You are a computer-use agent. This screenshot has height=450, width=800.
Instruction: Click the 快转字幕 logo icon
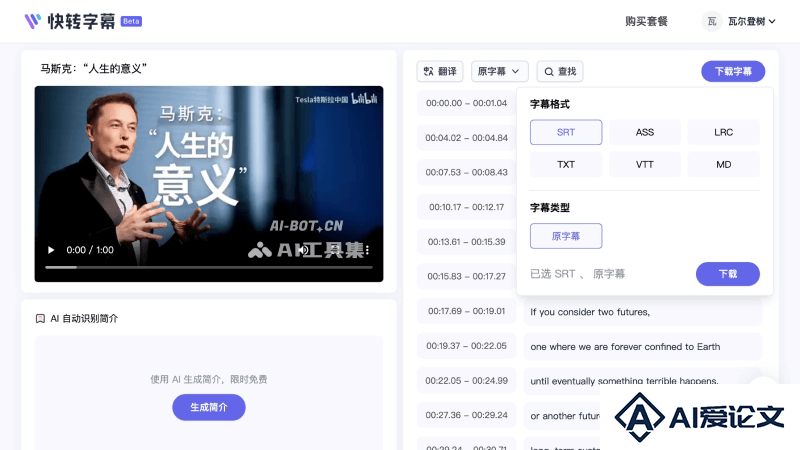(x=33, y=21)
